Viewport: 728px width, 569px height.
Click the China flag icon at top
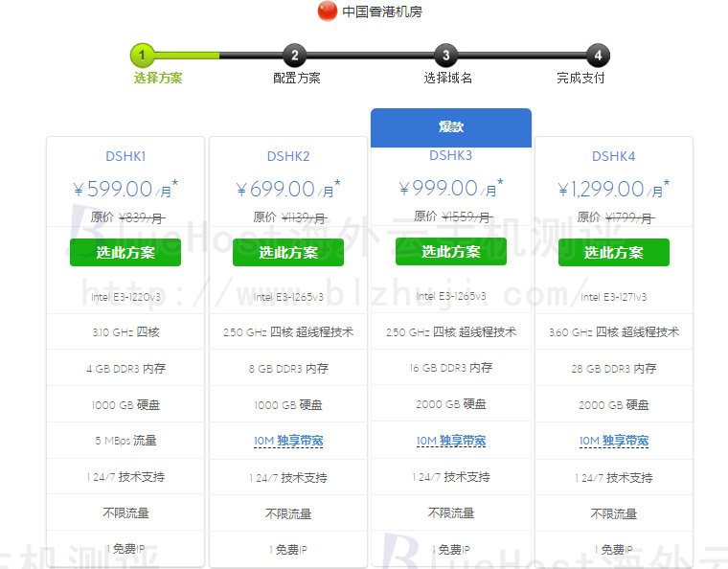click(328, 11)
